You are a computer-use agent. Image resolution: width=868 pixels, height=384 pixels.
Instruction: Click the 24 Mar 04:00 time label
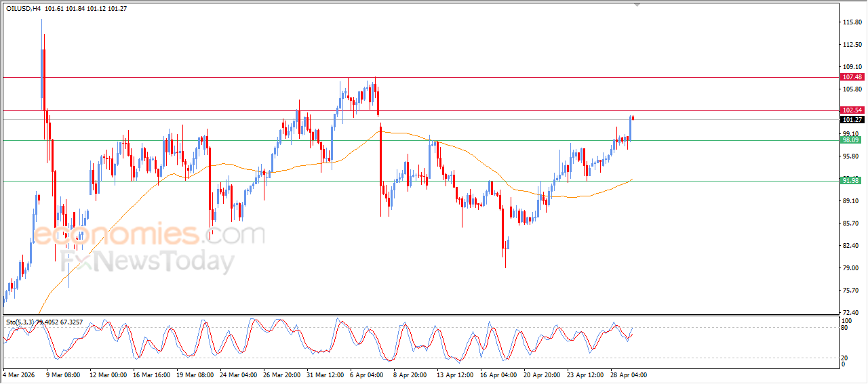240,375
